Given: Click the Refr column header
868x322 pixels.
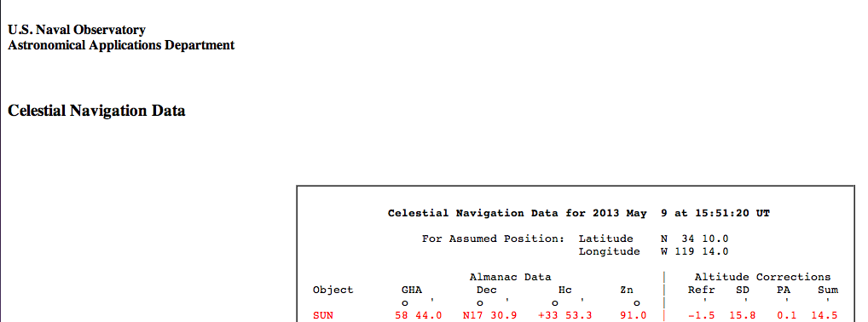Looking at the screenshot, I should coord(702,290).
